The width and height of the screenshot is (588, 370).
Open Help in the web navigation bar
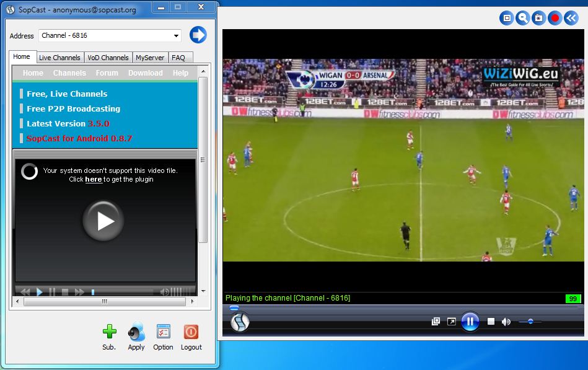(x=180, y=73)
